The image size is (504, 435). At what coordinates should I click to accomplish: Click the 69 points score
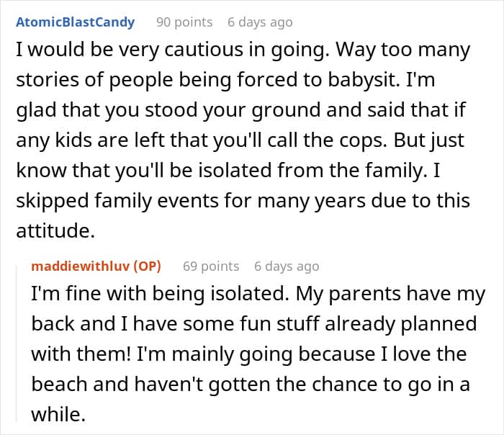(x=210, y=266)
